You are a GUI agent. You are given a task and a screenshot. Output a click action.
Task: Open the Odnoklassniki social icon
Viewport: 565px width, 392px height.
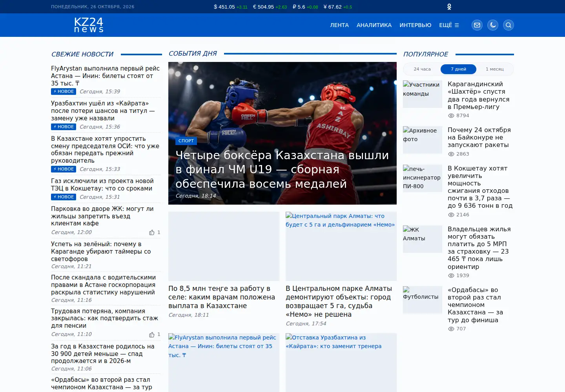(x=449, y=7)
